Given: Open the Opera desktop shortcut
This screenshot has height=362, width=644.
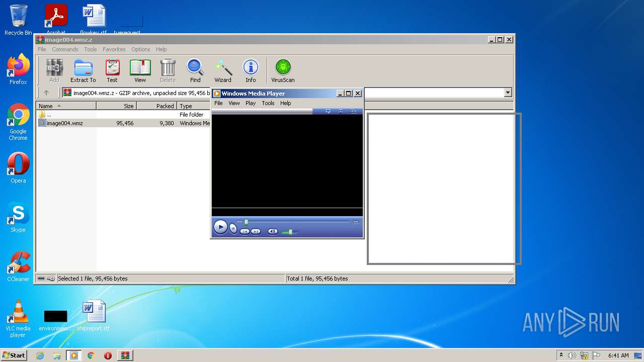Looking at the screenshot, I should point(18,168).
